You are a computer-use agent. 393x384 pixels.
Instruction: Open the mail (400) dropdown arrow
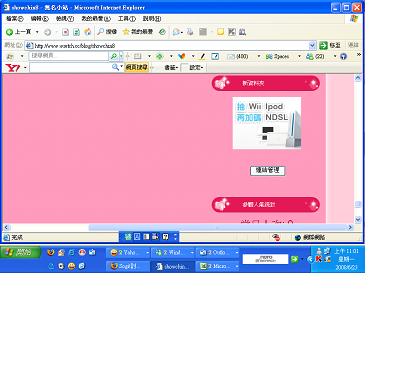click(259, 56)
